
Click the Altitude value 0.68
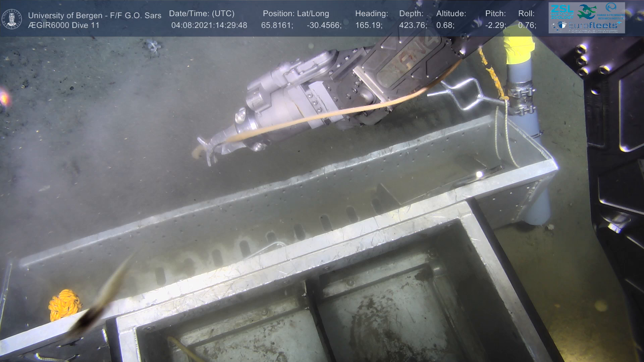point(445,25)
